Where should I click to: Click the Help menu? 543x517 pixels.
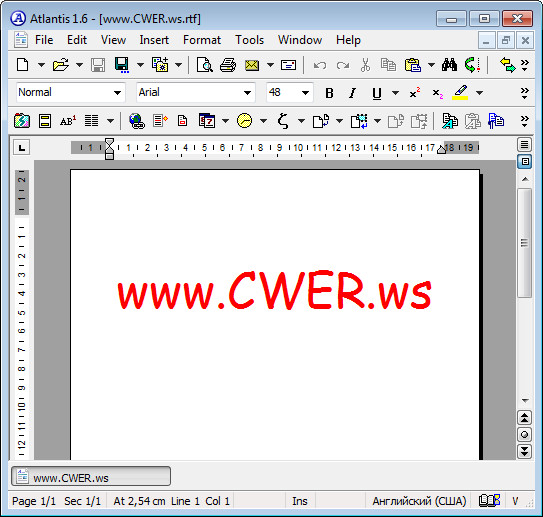tap(348, 40)
